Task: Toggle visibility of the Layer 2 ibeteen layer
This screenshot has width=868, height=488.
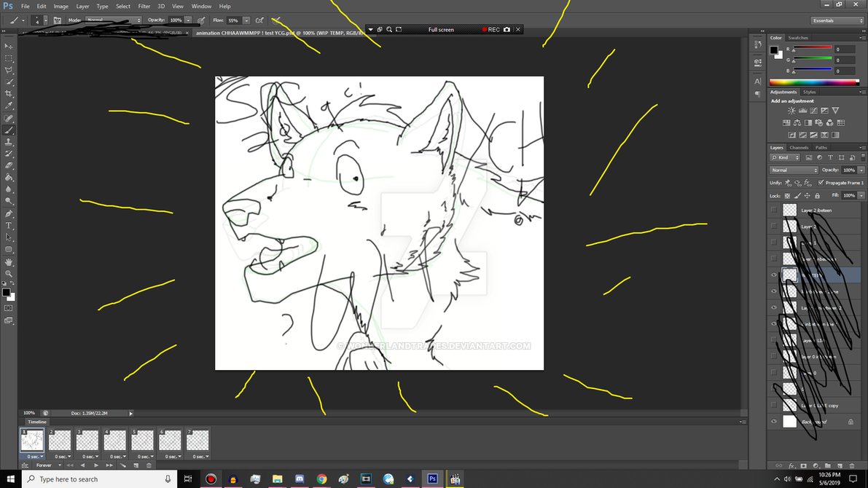Action: (x=775, y=210)
